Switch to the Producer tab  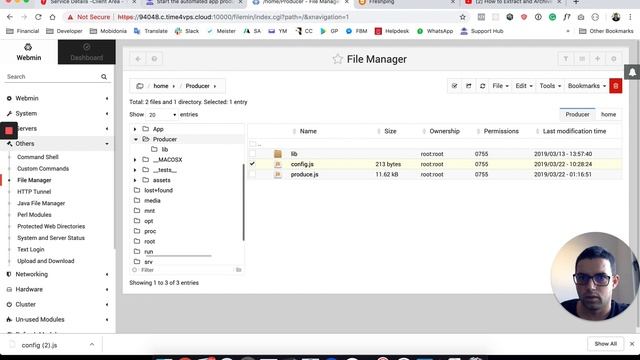(577, 115)
